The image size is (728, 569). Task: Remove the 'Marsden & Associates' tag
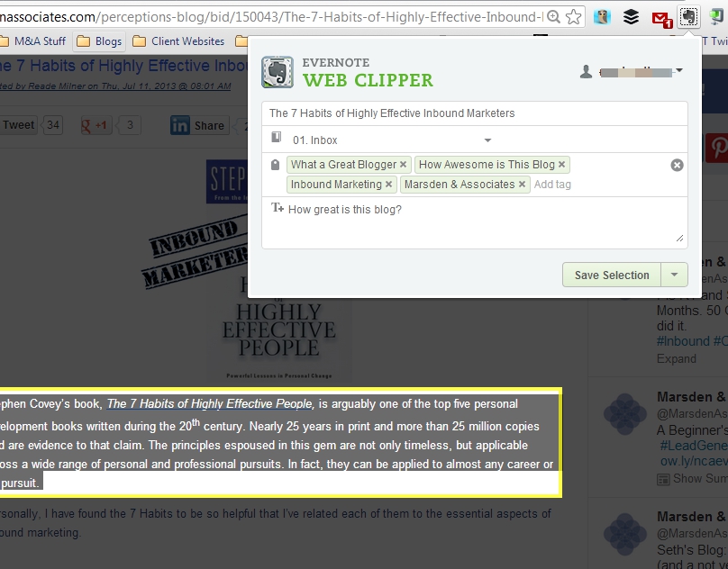click(x=522, y=185)
